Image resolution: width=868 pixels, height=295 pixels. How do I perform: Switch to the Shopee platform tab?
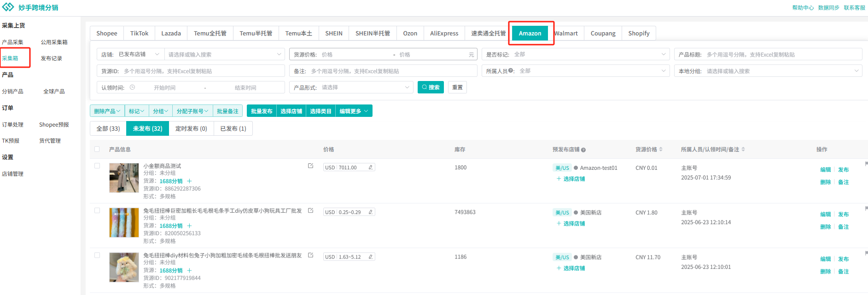tap(107, 33)
